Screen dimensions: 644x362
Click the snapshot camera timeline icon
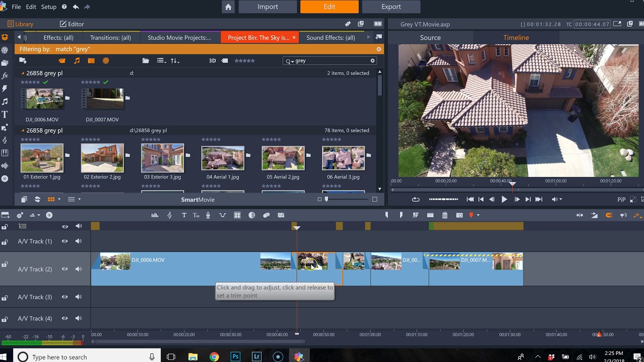pyautogui.click(x=459, y=215)
